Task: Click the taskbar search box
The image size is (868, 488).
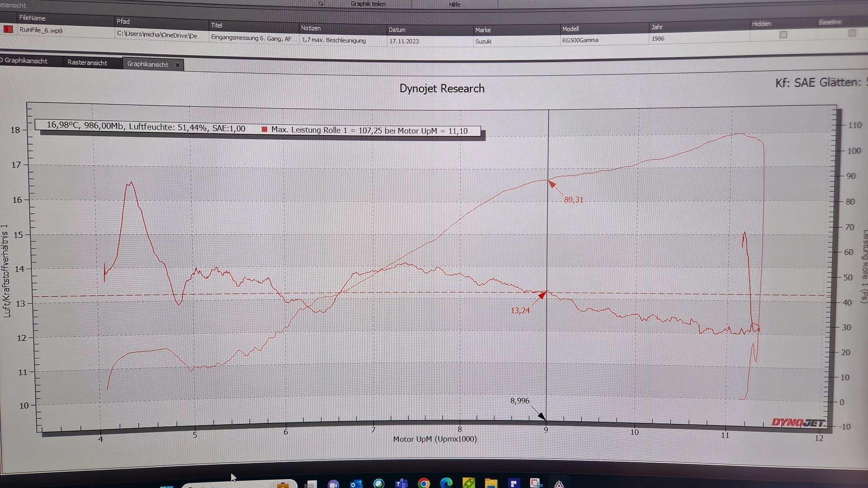Action: (240, 484)
